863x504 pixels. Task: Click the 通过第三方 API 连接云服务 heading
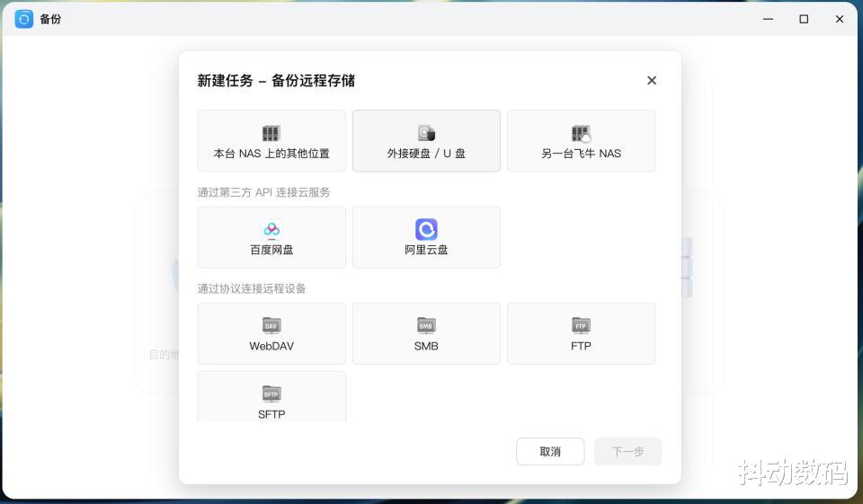click(263, 192)
